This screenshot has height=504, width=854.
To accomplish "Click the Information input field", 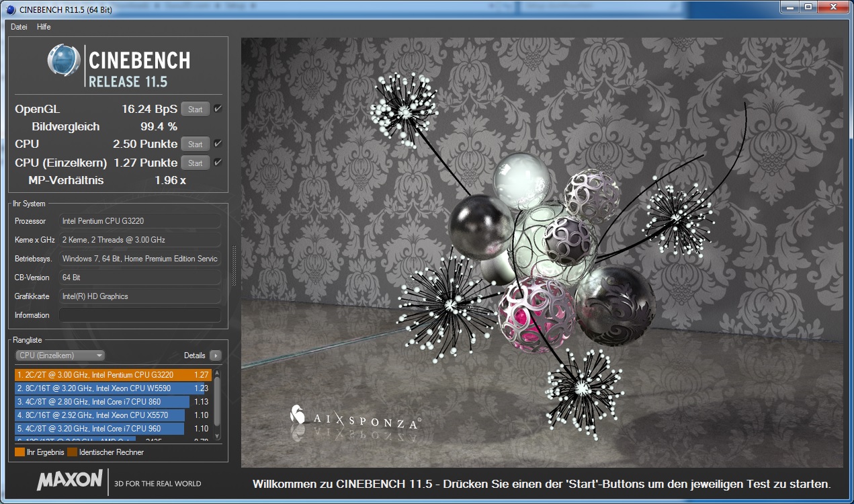I will [140, 315].
